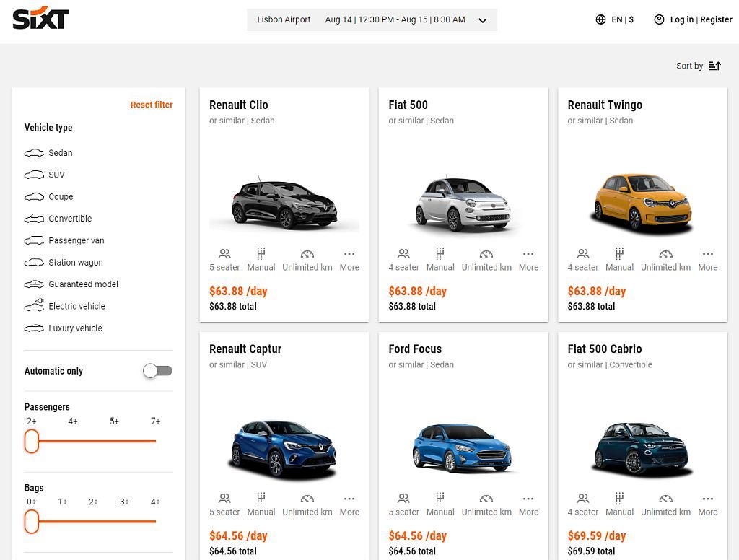Select the SUV vehicle type icon
739x560 pixels.
[x=34, y=175]
